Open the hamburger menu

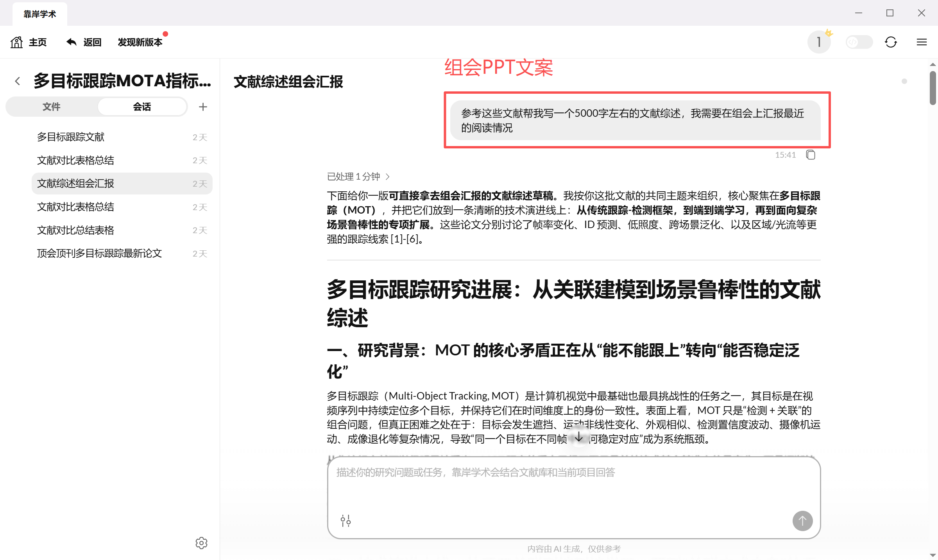pyautogui.click(x=922, y=42)
